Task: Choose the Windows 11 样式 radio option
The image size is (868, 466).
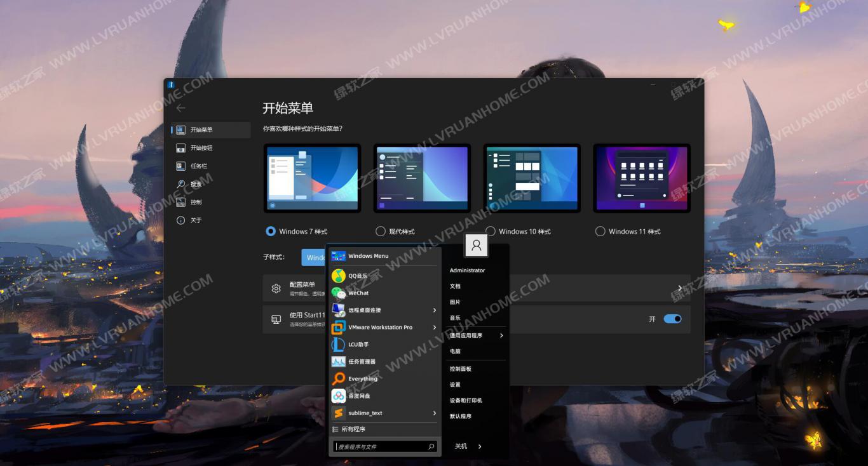Action: [x=600, y=232]
